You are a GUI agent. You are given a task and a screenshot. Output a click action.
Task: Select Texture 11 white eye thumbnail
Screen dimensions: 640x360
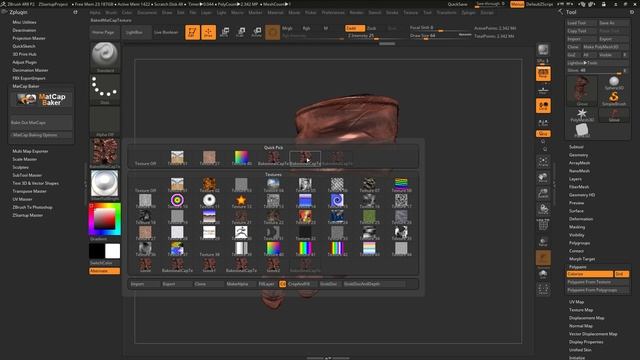click(x=209, y=201)
